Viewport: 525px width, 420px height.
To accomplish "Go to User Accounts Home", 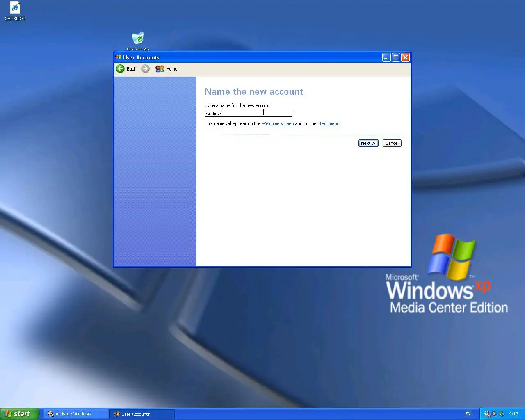I will click(166, 69).
